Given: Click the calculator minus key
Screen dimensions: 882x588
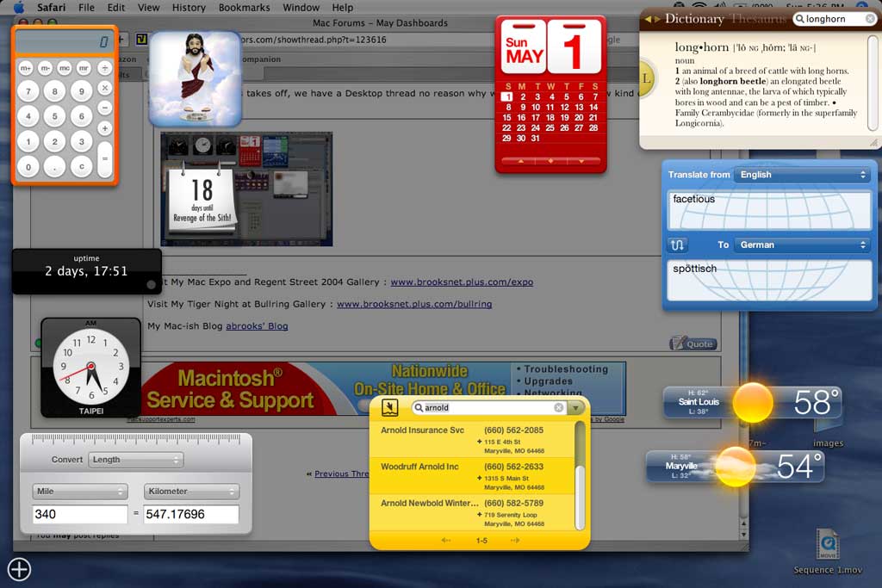Looking at the screenshot, I should (104, 108).
